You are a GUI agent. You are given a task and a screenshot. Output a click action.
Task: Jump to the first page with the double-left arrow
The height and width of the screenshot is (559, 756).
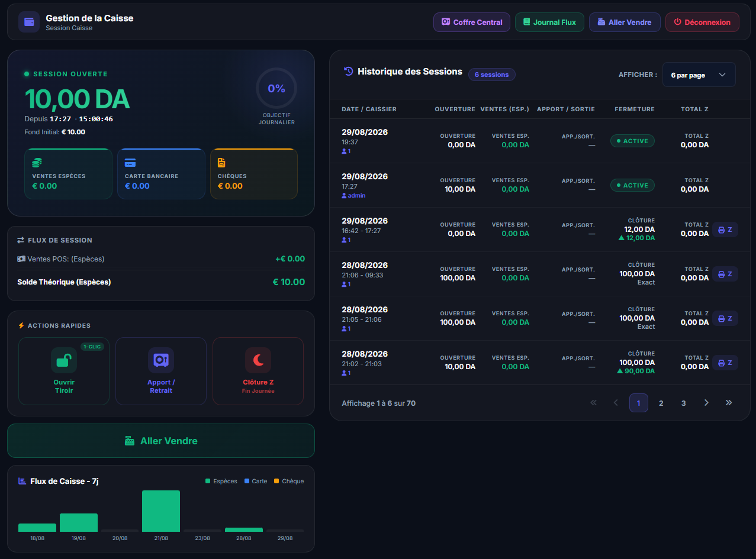pyautogui.click(x=594, y=403)
